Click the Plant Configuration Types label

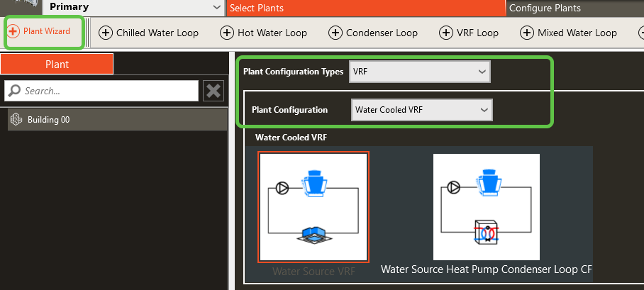[293, 72]
